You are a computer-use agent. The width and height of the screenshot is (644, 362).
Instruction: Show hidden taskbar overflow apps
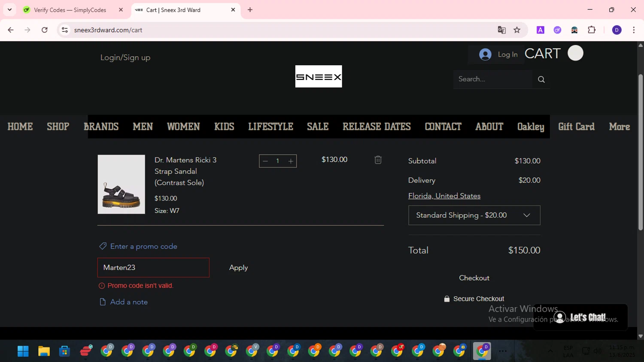click(x=550, y=351)
